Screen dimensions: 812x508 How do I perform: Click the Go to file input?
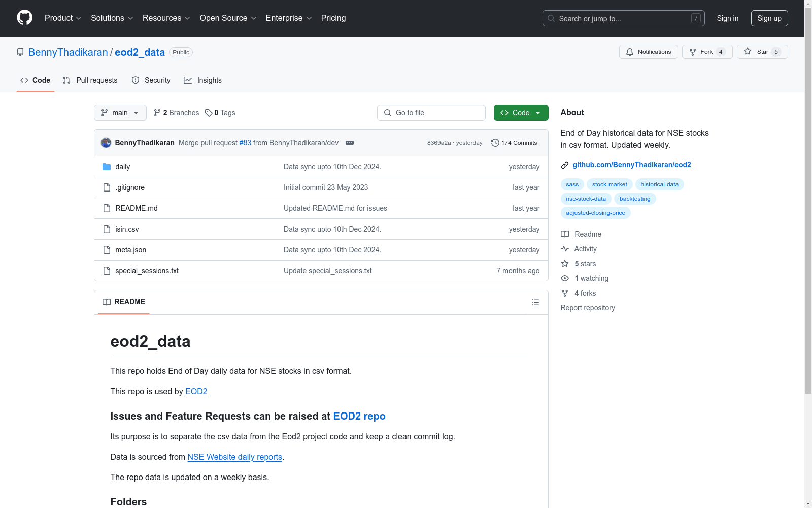[431, 113]
